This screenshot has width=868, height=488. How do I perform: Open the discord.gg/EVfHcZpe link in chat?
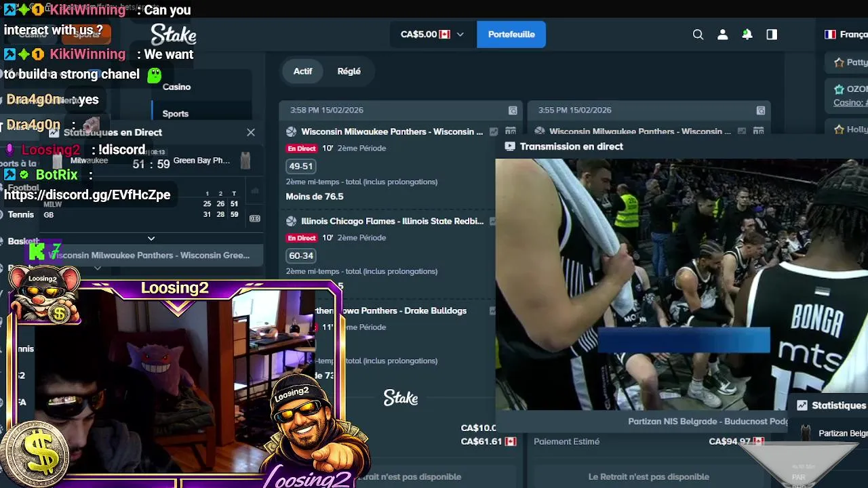87,195
